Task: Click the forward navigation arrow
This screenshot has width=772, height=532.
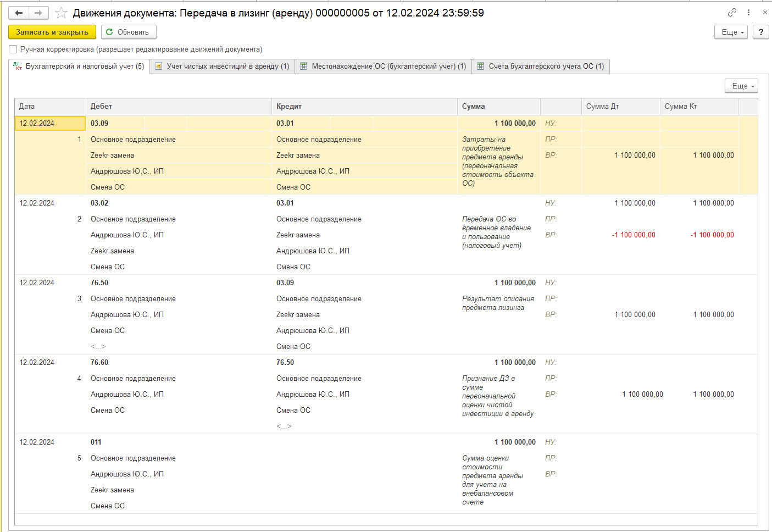Action: [38, 13]
